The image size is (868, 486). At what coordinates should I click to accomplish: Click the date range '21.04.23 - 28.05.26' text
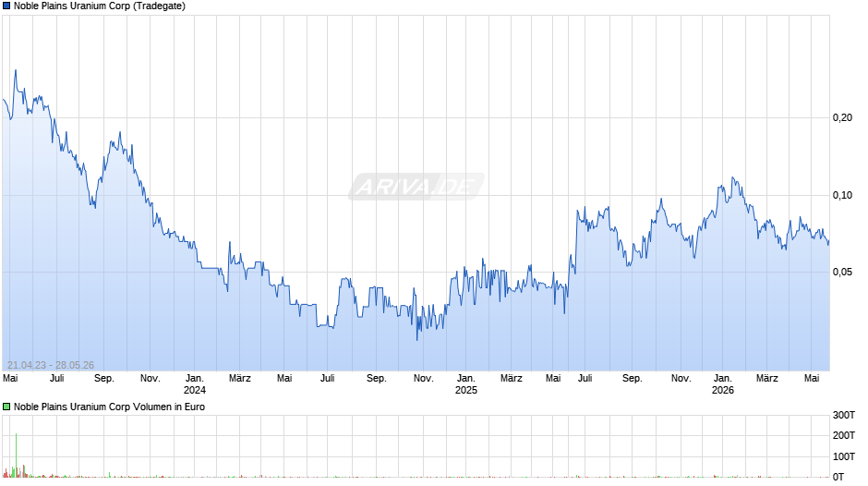(x=51, y=365)
